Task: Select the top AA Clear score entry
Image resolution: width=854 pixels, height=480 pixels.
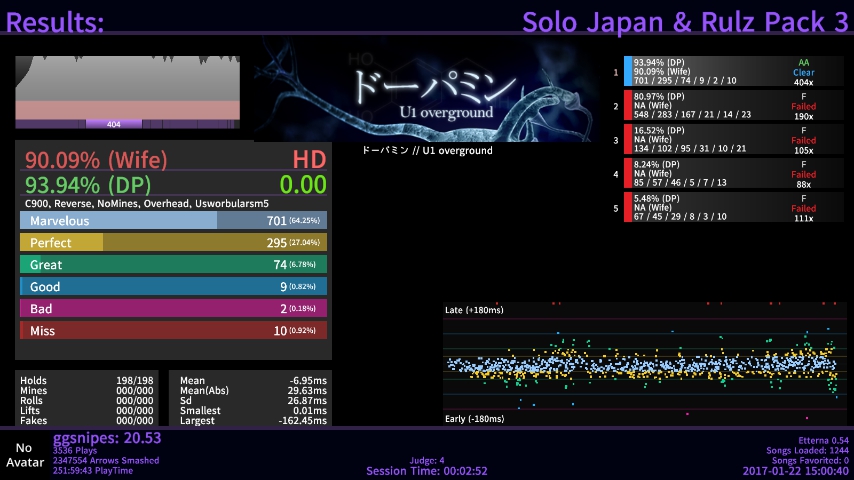Action: (x=725, y=73)
